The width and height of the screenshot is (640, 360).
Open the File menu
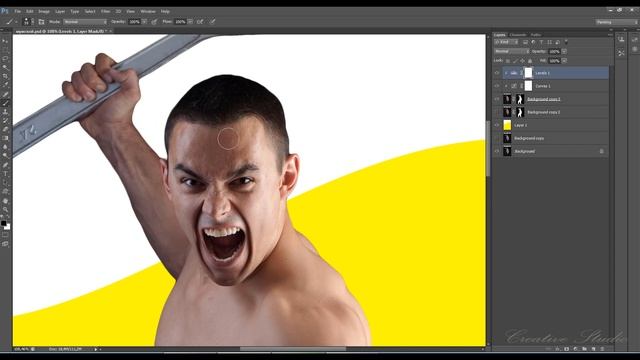pos(18,11)
